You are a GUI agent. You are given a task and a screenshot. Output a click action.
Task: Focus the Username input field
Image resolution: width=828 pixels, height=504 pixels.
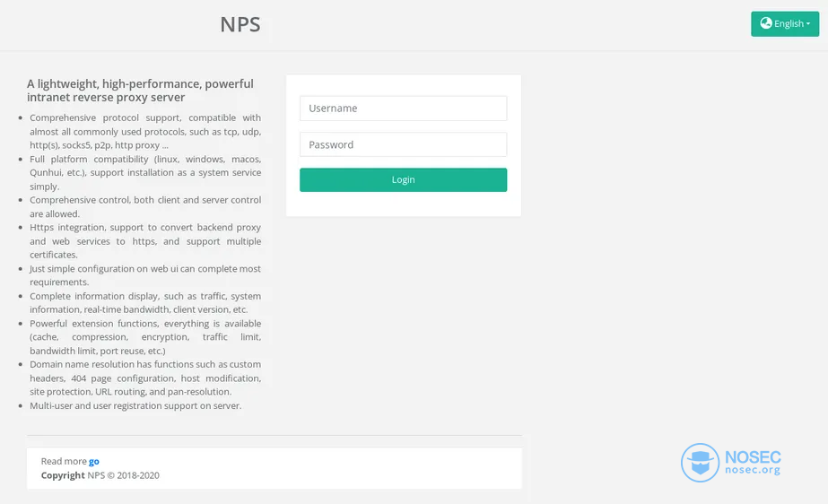[403, 109]
